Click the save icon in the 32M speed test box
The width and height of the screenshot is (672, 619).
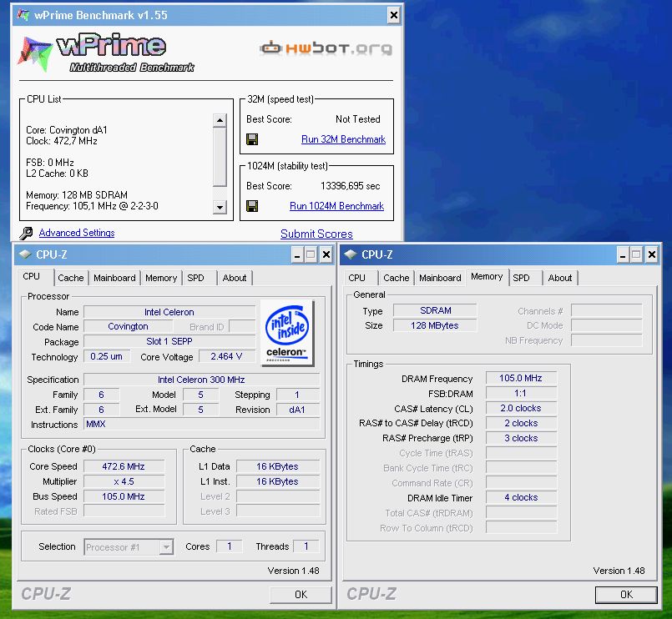252,139
